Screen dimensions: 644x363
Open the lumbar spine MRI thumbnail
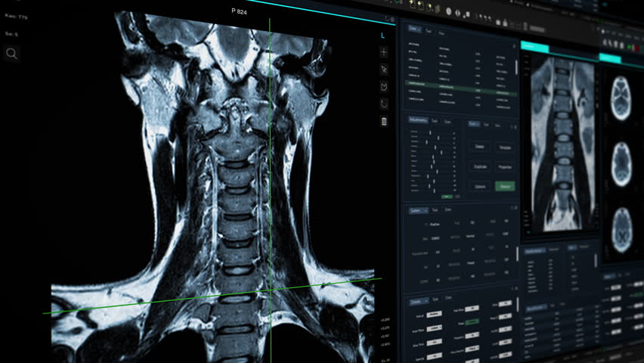tap(562, 144)
